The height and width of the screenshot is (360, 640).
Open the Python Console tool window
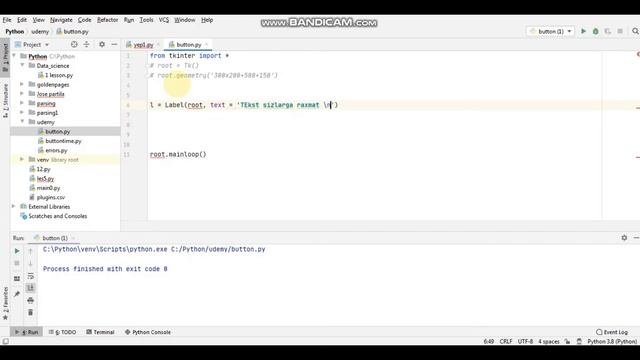[x=148, y=332]
